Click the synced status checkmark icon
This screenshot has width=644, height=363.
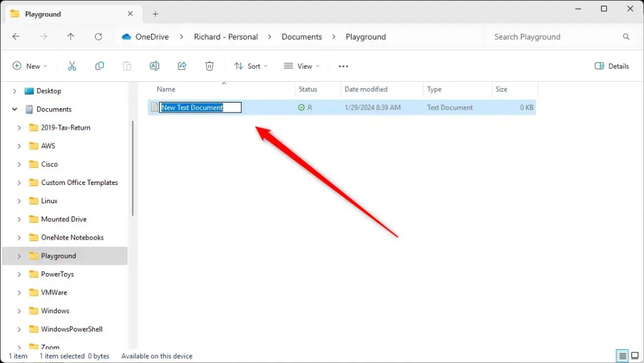pyautogui.click(x=301, y=107)
